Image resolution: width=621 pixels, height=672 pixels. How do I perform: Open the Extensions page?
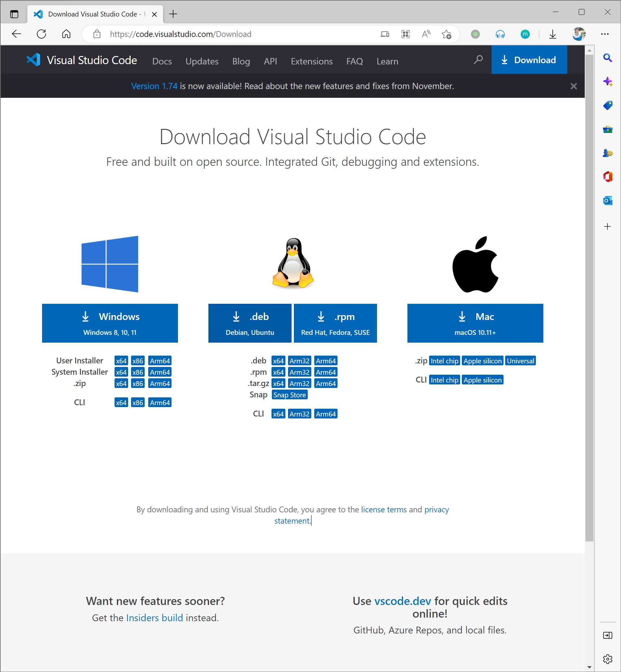(x=312, y=61)
